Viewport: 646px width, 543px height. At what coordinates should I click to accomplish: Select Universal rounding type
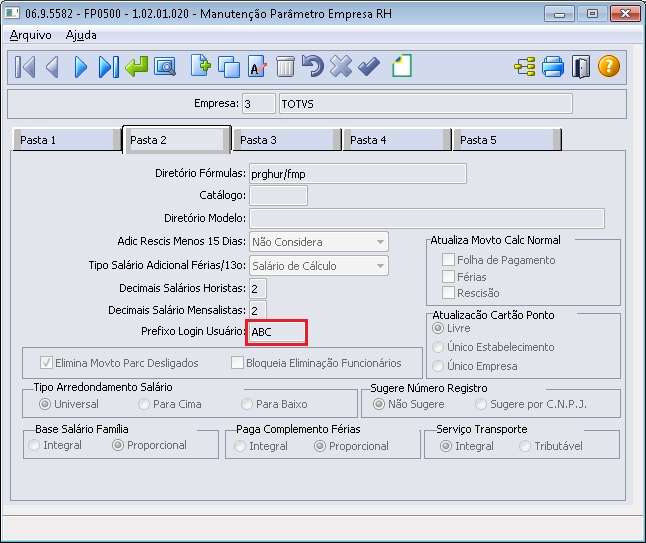point(44,404)
